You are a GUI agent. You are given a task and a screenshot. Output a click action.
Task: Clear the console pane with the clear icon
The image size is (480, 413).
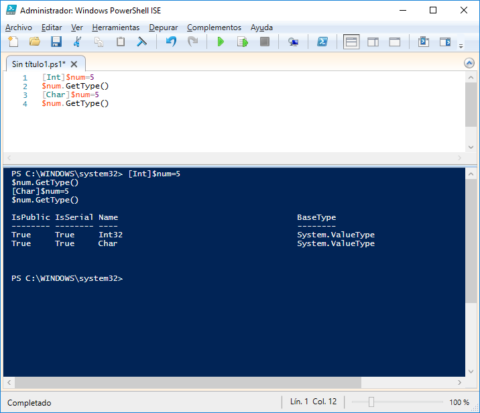pos(142,42)
